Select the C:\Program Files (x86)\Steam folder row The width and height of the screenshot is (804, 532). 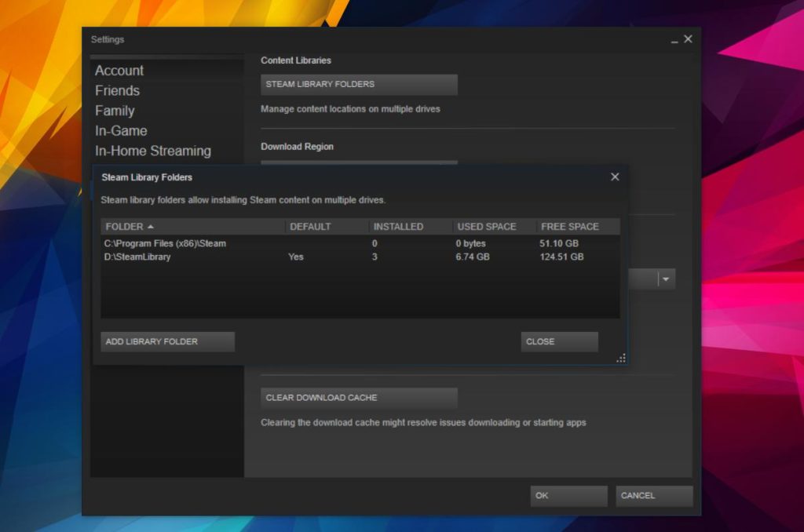click(360, 243)
